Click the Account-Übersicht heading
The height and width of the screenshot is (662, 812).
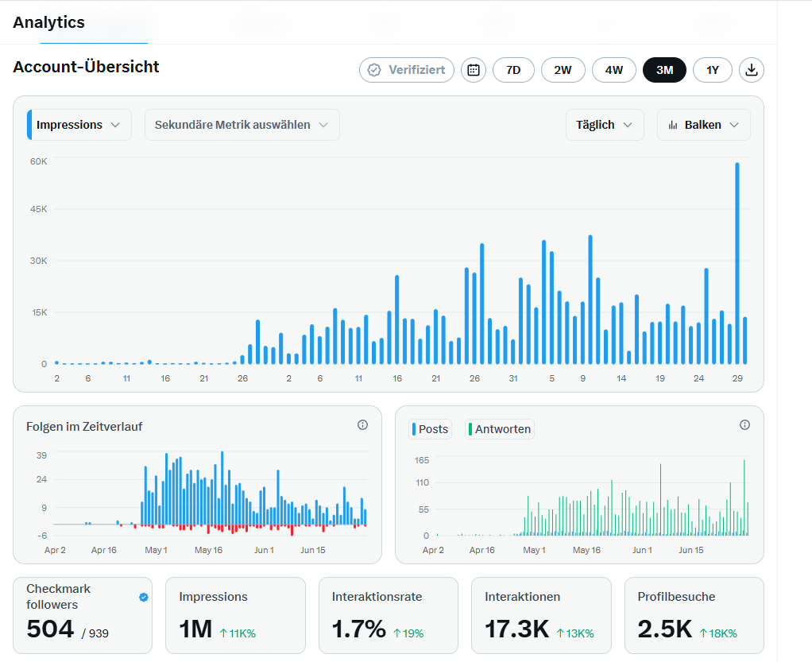point(86,67)
